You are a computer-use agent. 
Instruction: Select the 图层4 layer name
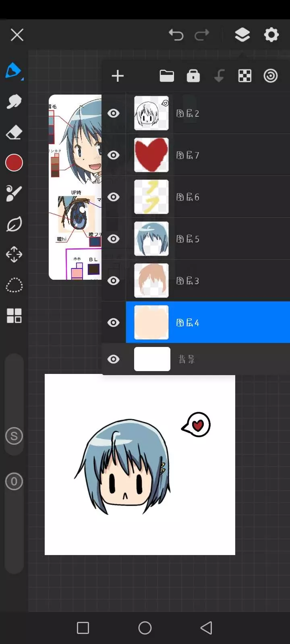point(188,323)
